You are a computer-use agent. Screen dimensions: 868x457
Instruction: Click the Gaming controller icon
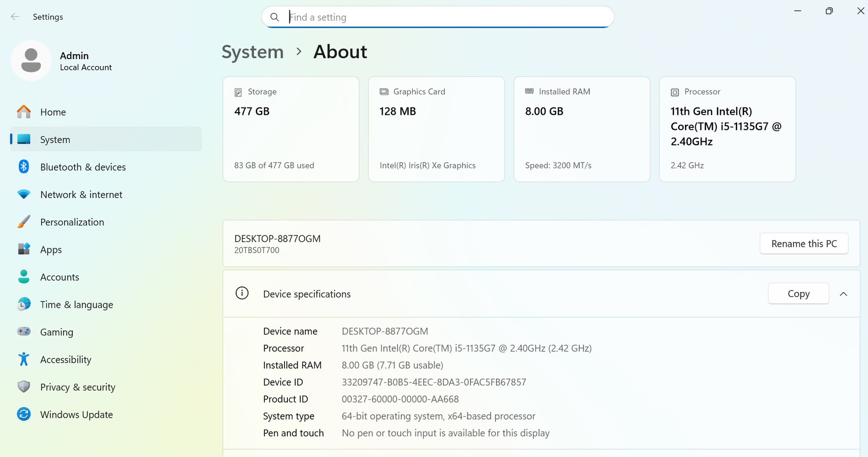click(24, 332)
